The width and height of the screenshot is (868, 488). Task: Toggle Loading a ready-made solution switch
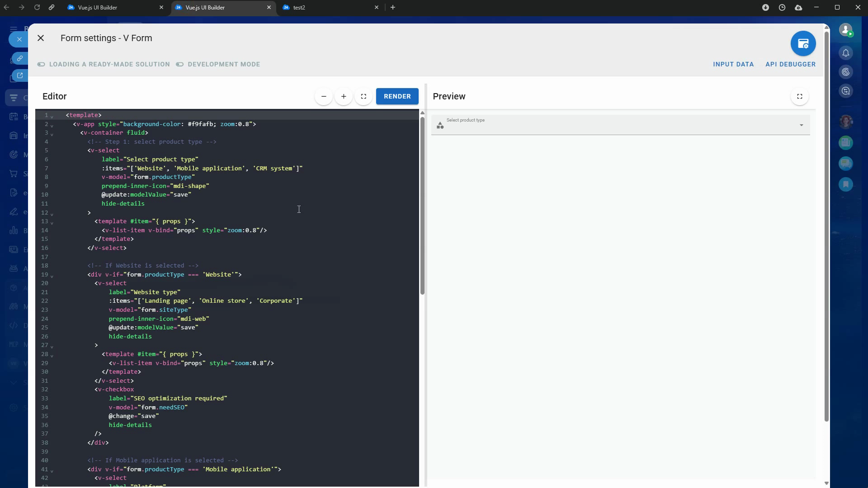(41, 64)
